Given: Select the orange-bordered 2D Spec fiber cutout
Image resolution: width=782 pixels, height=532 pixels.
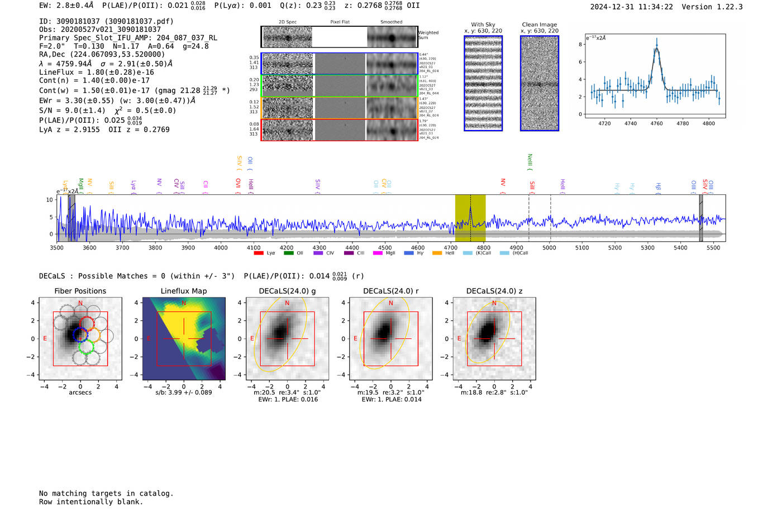Looking at the screenshot, I should coord(287,108).
